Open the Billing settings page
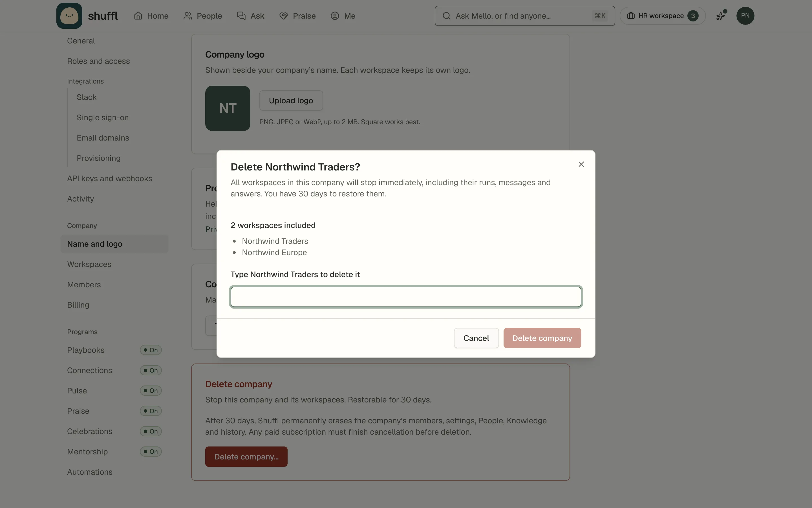The image size is (812, 508). point(78,305)
